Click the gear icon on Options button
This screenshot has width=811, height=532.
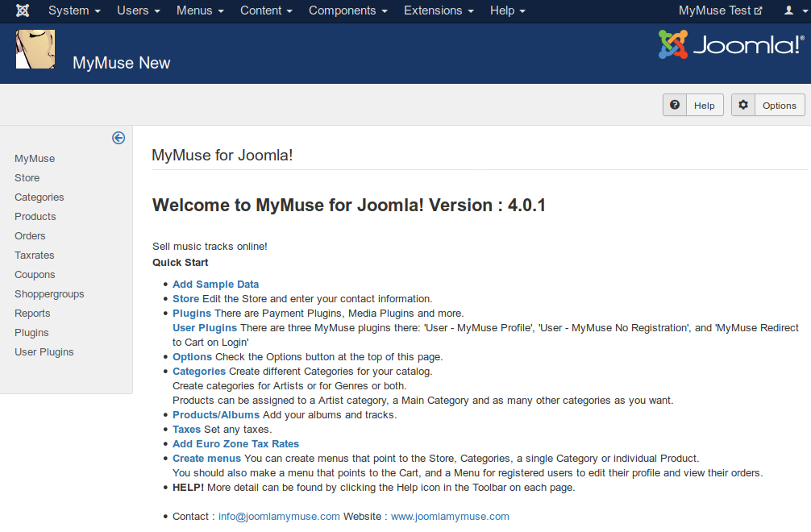[x=742, y=105]
